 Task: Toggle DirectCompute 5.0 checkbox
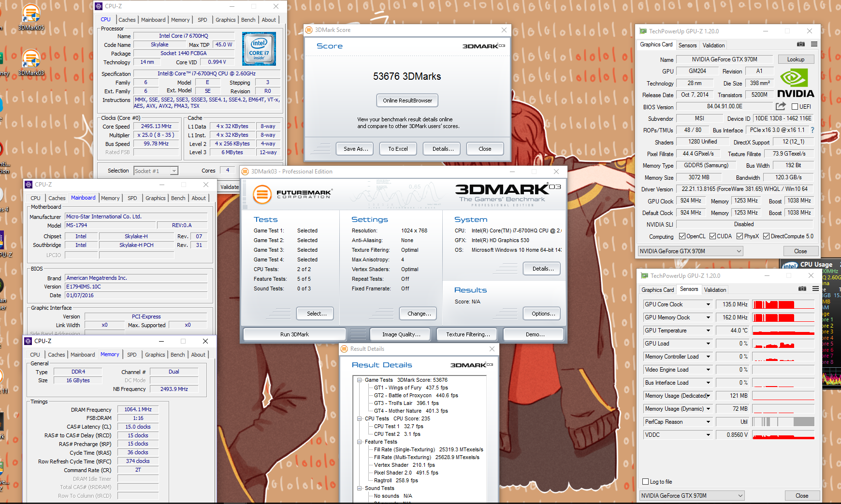coord(767,236)
